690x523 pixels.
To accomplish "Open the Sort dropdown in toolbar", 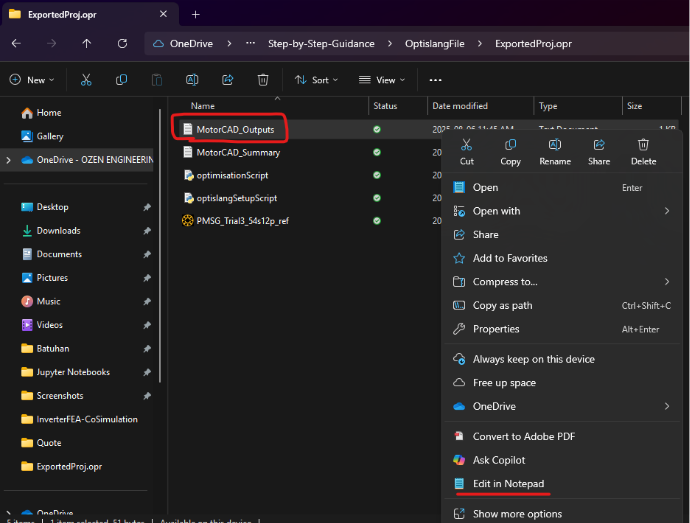I will coord(317,80).
